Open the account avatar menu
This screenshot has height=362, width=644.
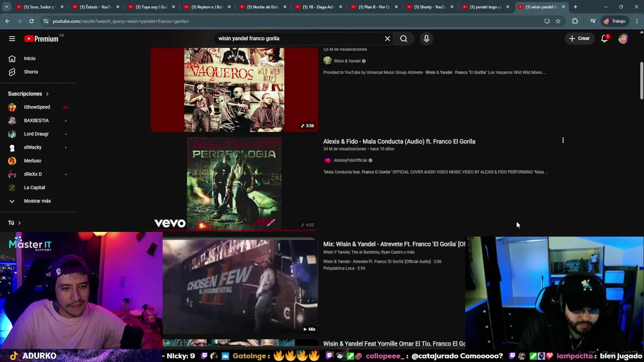tap(623, 39)
